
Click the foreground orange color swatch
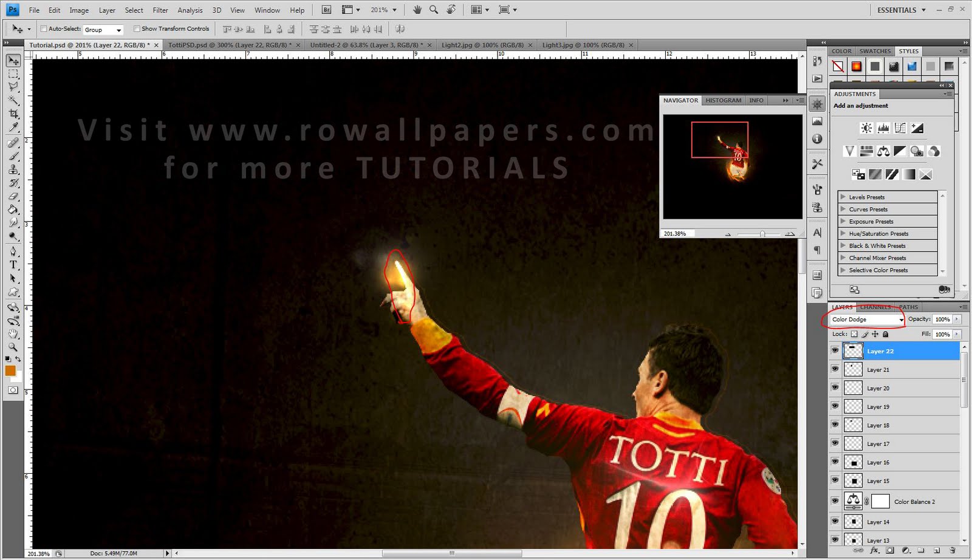click(10, 370)
